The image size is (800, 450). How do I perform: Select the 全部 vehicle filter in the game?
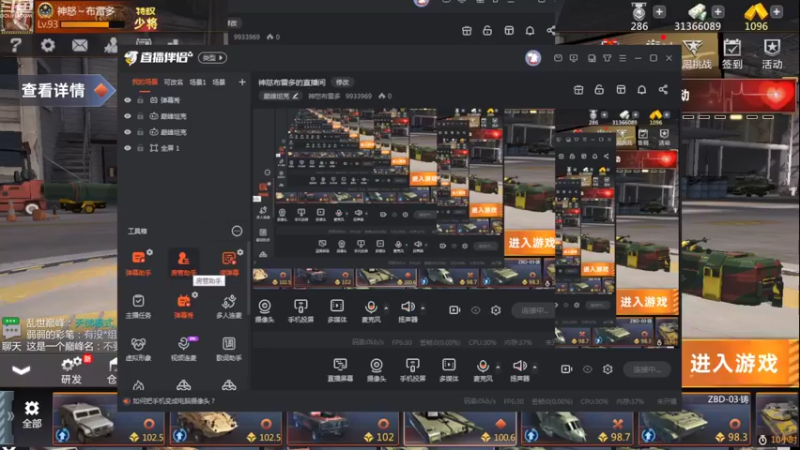31,414
